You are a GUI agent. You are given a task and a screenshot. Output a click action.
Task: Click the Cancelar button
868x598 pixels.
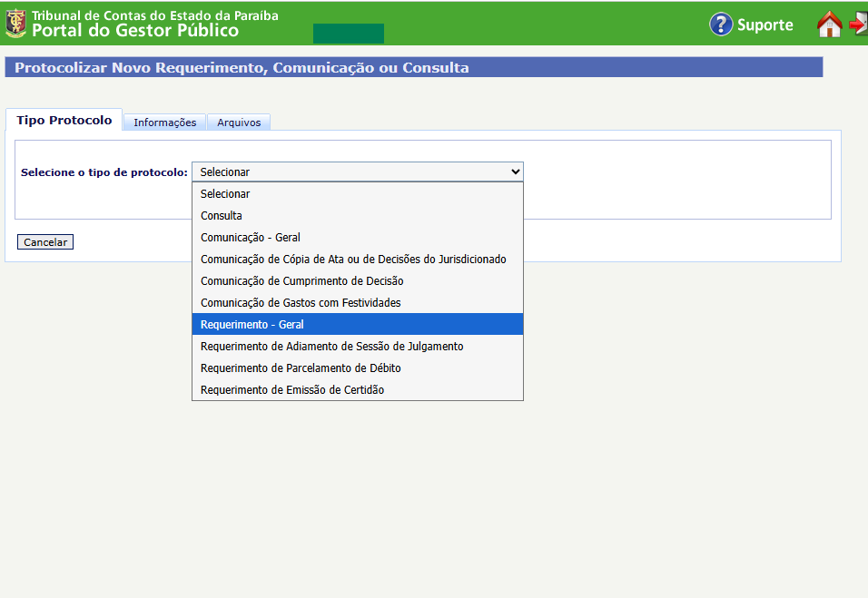45,242
